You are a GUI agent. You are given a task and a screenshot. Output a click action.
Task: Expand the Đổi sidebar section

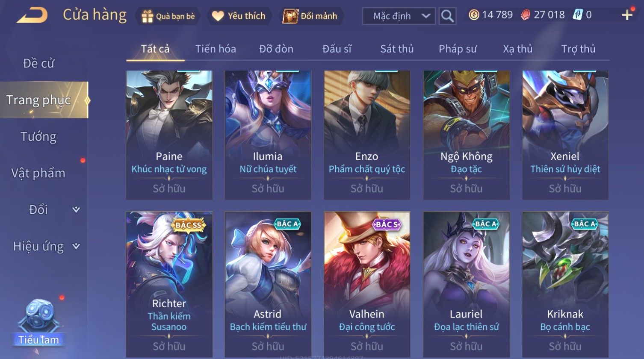[x=44, y=209]
